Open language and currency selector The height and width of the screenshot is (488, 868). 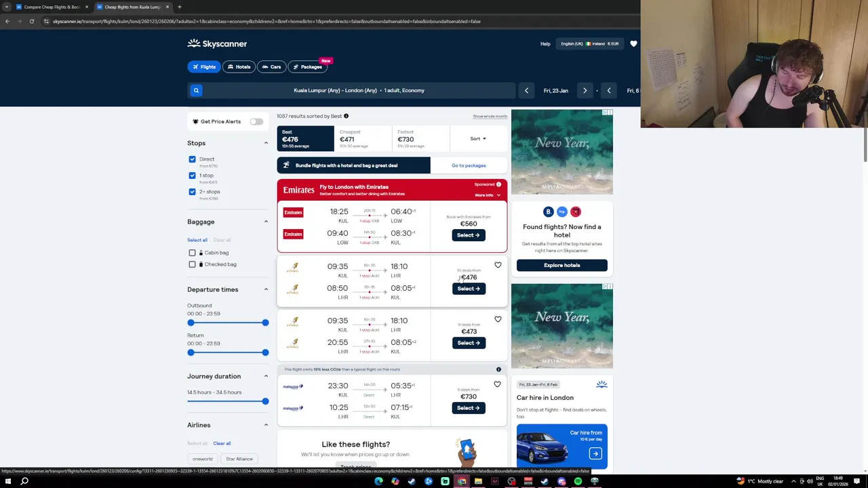(589, 43)
